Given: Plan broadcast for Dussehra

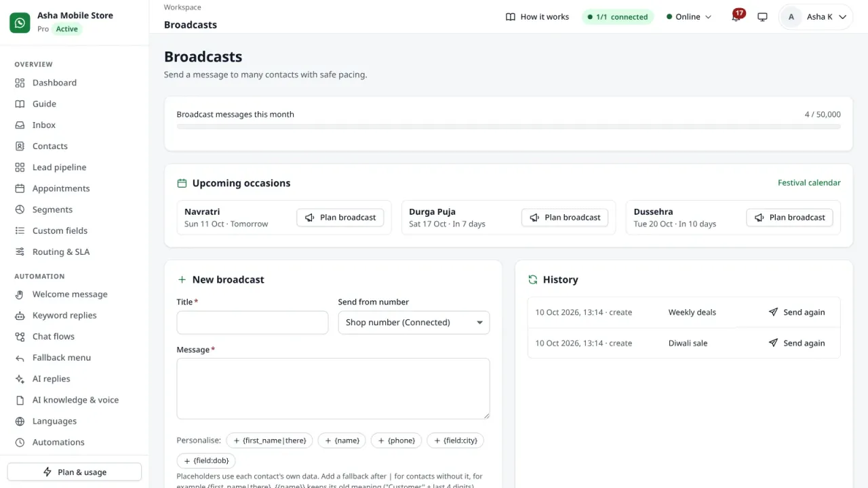Looking at the screenshot, I should [789, 218].
